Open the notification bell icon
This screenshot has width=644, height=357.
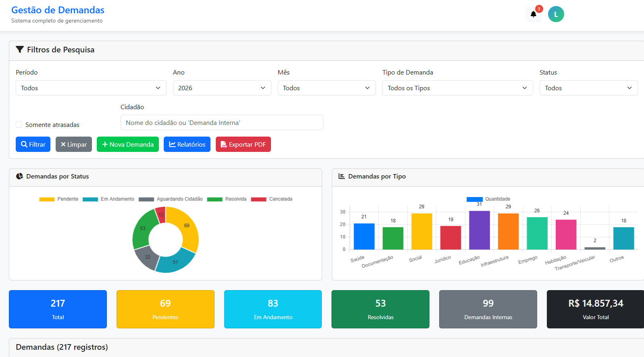[533, 15]
